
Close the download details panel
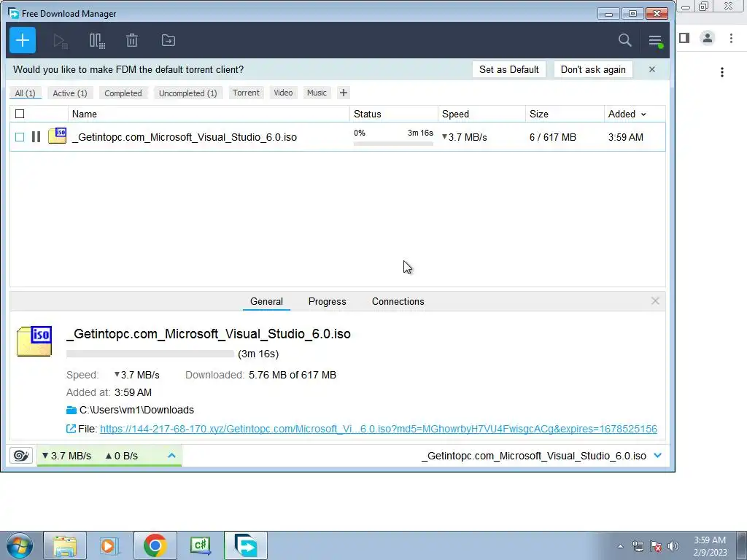point(655,301)
